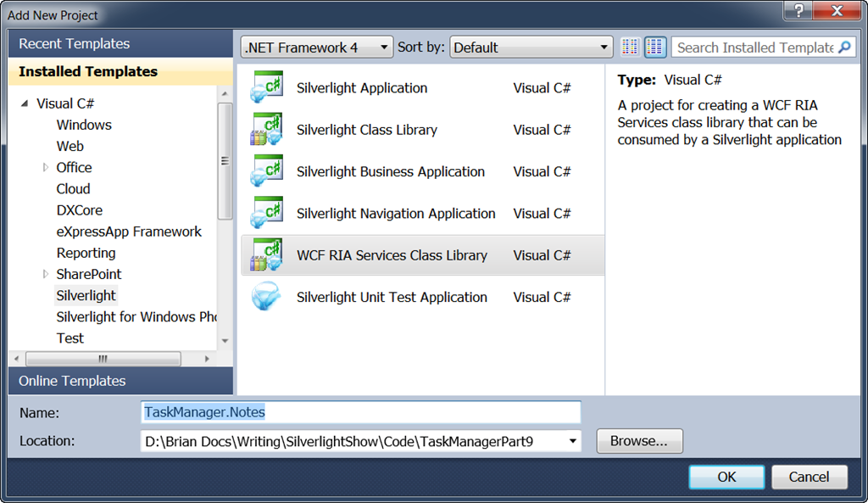Select Silverlight for Windows Phone category

point(136,317)
